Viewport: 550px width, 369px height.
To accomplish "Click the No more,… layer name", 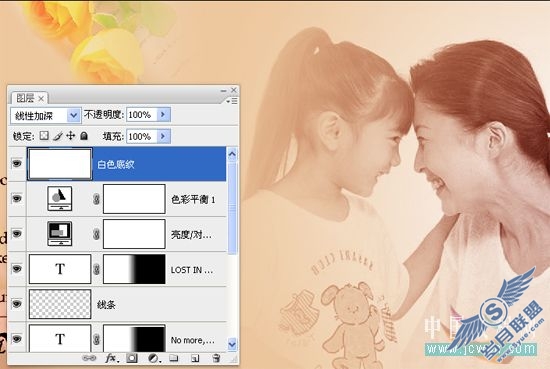I will [x=193, y=340].
